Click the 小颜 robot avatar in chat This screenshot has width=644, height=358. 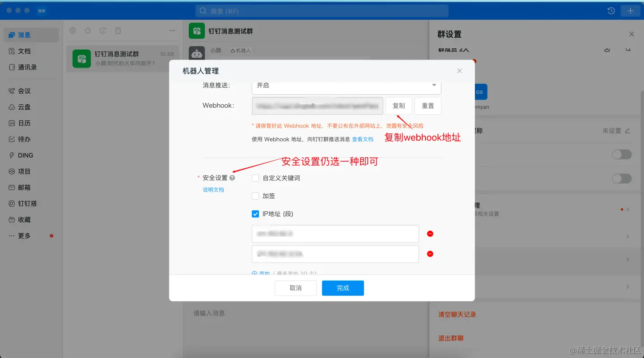coord(197,53)
